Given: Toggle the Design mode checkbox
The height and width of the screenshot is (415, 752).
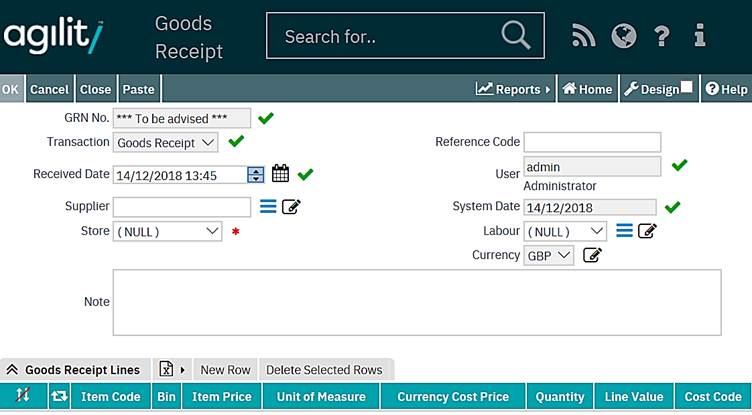Looking at the screenshot, I should point(687,88).
